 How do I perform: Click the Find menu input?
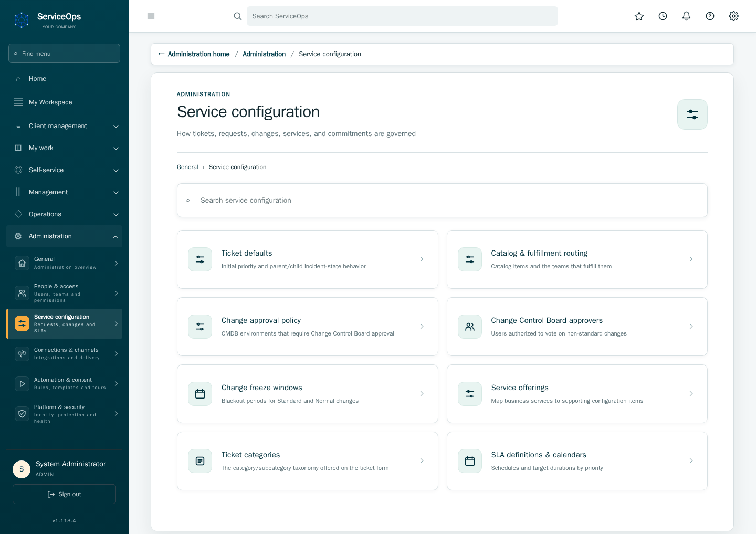[64, 54]
